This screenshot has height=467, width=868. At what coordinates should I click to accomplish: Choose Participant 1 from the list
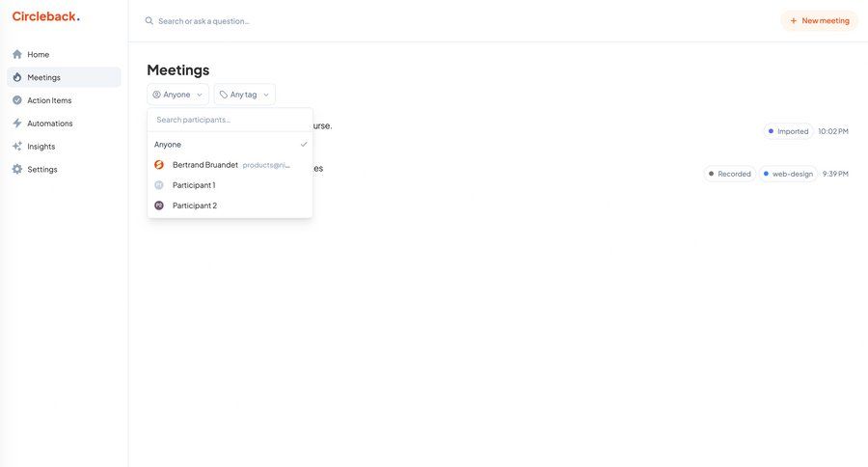point(194,185)
